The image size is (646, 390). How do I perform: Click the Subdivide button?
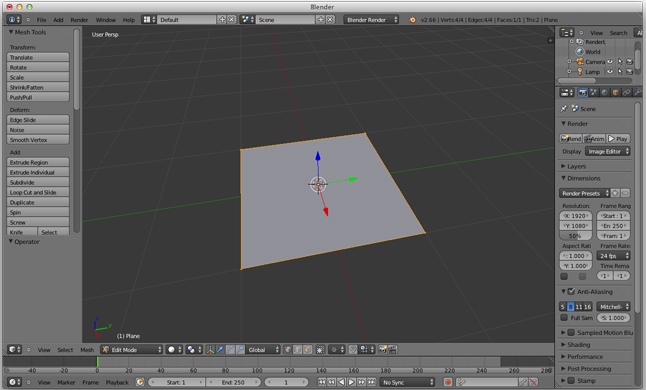(x=38, y=182)
